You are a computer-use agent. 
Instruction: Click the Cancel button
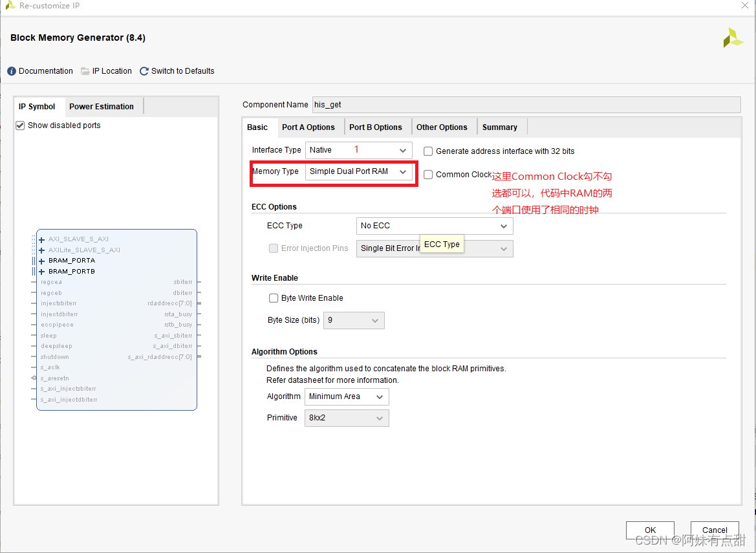click(x=715, y=530)
